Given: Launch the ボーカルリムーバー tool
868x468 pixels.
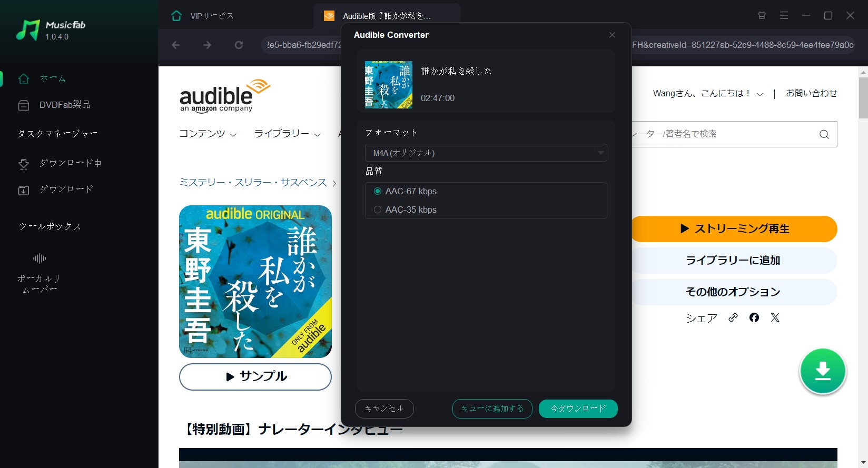Looking at the screenshot, I should (40, 273).
